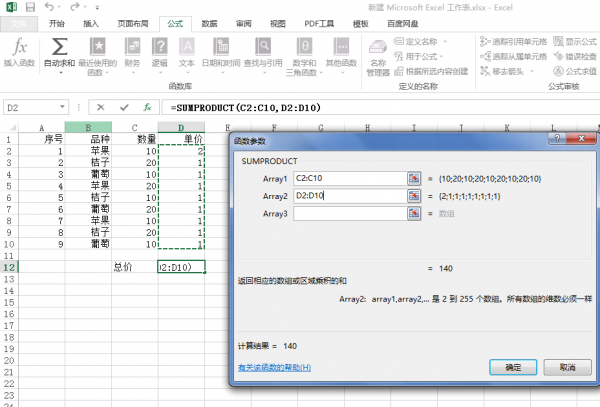Cancel formula entry with X icon
Viewport: 600px width, 407px height.
click(x=101, y=107)
